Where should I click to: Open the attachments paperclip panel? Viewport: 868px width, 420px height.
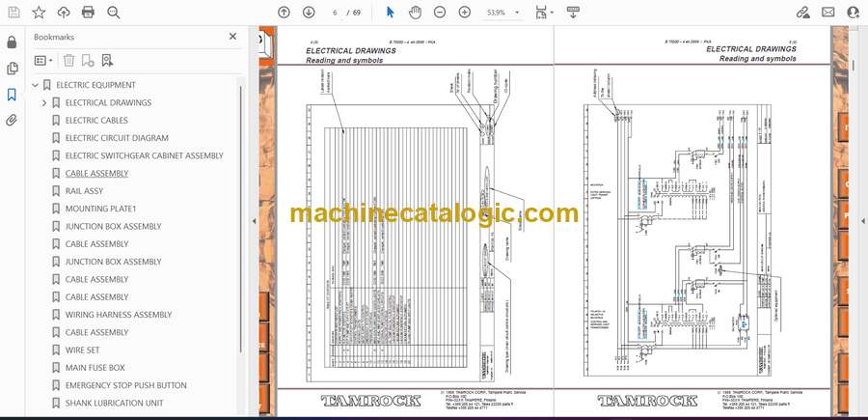pyautogui.click(x=12, y=121)
